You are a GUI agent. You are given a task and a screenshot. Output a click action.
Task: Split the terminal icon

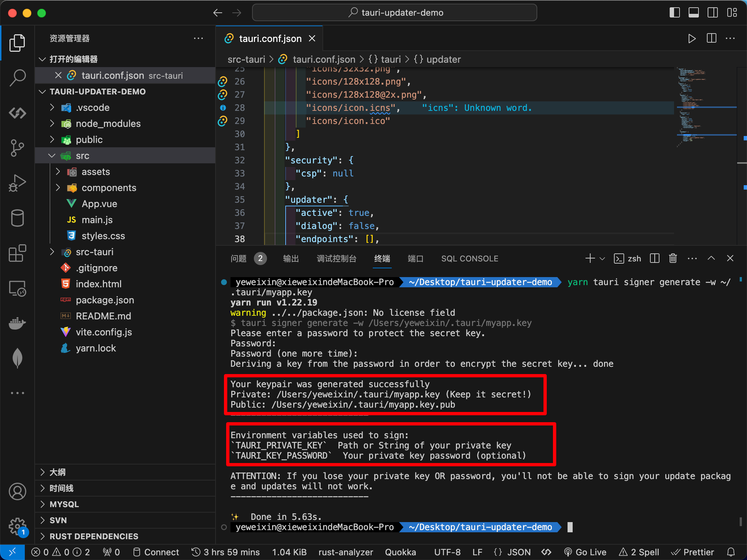click(655, 258)
